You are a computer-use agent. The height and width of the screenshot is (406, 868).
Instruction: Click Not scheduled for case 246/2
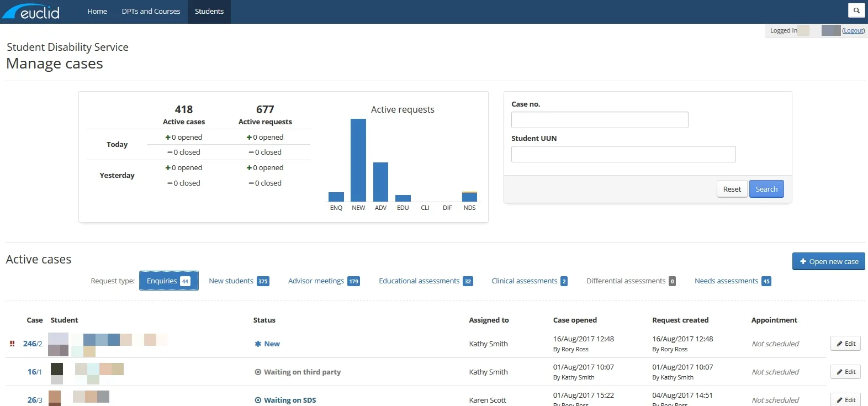[775, 344]
